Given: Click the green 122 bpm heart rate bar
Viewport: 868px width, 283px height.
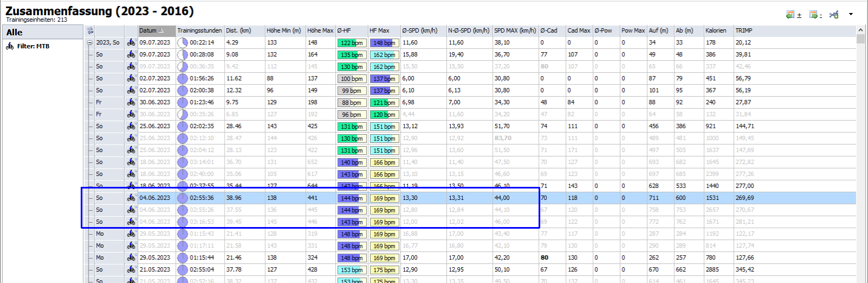Looking at the screenshot, I should (x=352, y=42).
